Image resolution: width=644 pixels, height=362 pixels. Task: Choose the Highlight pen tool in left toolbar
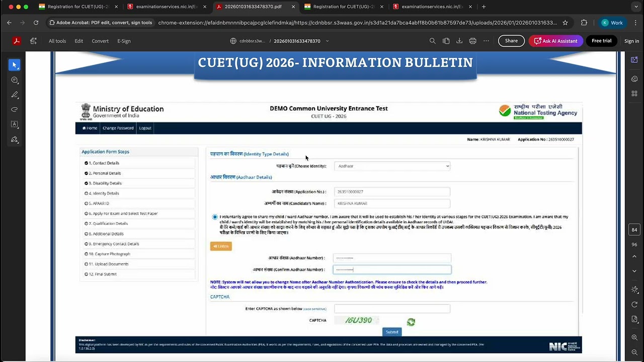pos(15,95)
